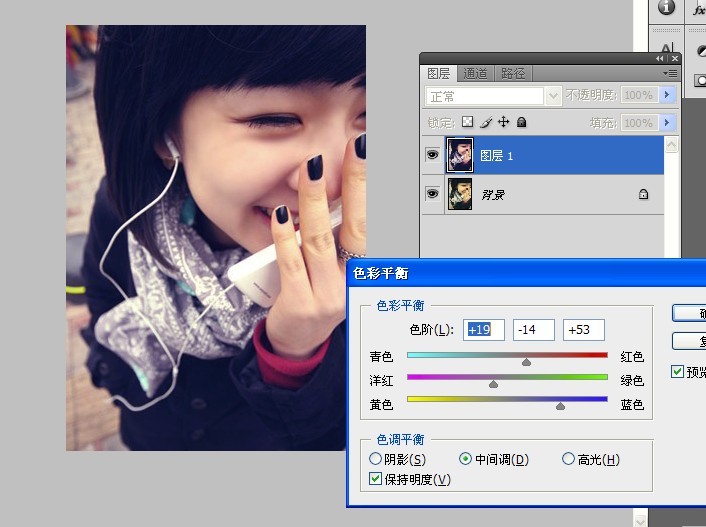Expand the 不透明度 opacity arrow

666,95
